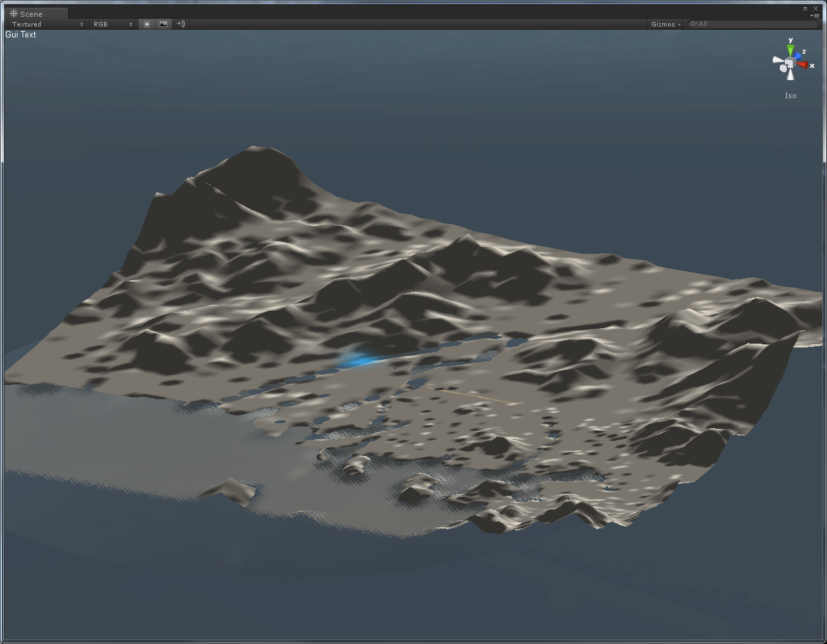This screenshot has height=644, width=827.
Task: Open the Gizmos dropdown menu
Action: [x=665, y=24]
